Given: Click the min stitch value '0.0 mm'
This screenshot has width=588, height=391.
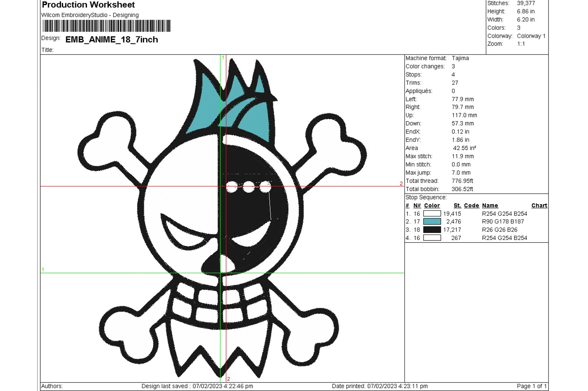Looking at the screenshot, I should click(x=461, y=165).
